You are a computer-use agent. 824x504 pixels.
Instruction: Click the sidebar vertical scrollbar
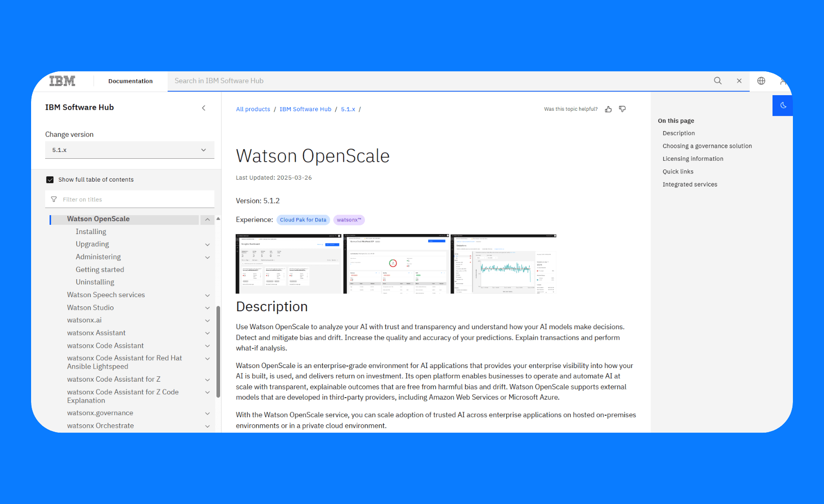218,352
